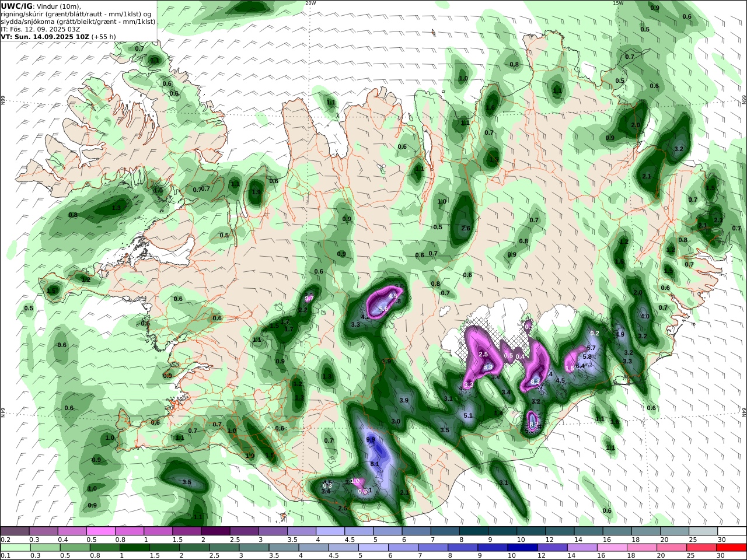Click the '6.4' precipitation value on the map

(580, 366)
